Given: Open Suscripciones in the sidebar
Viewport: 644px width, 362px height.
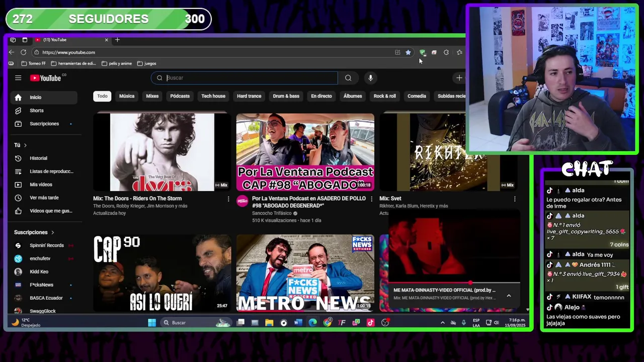Looking at the screenshot, I should coord(45,124).
